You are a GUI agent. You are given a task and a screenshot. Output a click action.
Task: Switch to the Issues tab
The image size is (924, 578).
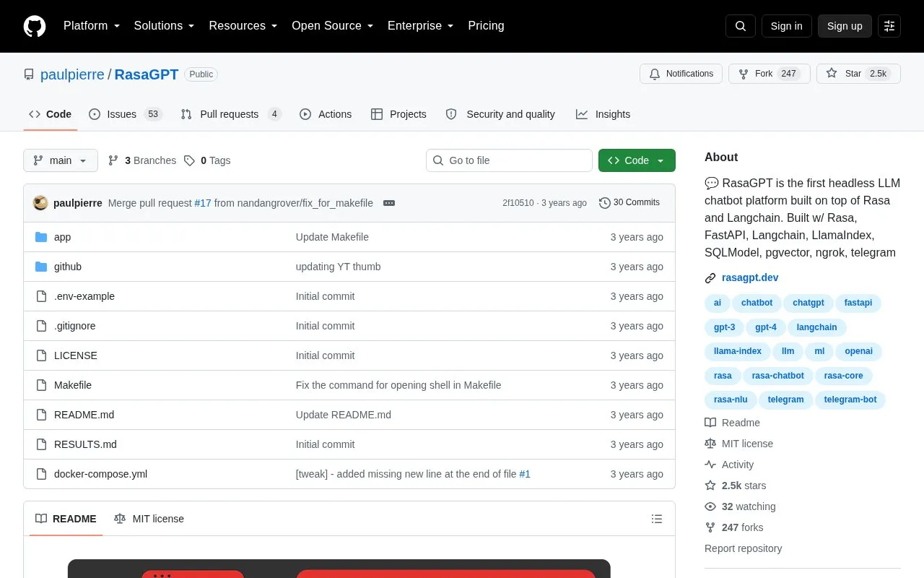[x=126, y=114]
